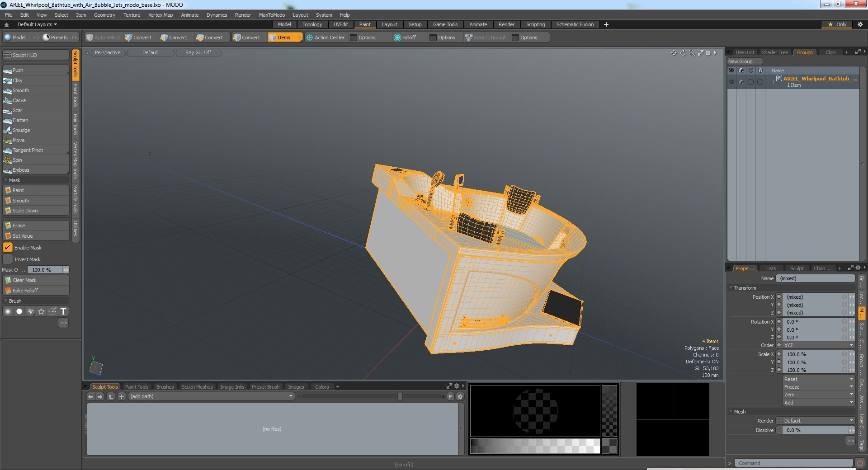
Task: Select the Smudge sculpt tool
Action: coord(36,130)
